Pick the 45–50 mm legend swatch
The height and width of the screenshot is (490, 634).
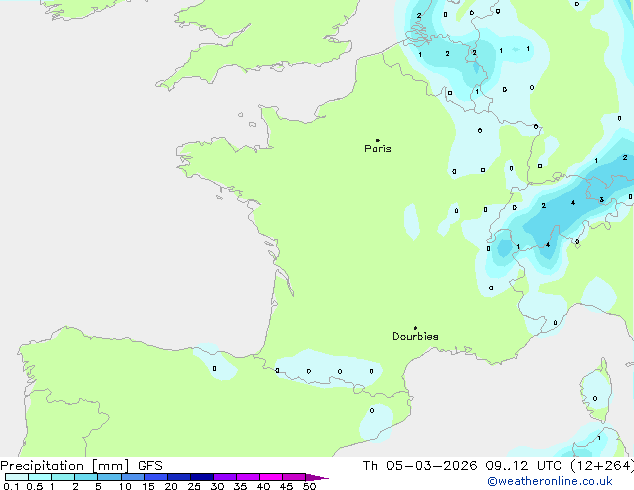coord(294,477)
